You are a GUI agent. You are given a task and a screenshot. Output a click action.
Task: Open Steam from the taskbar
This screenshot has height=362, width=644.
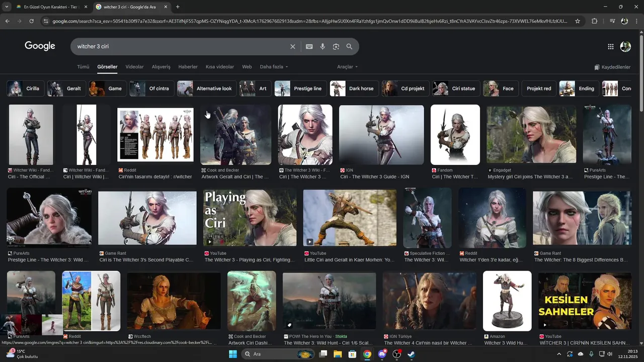[x=411, y=354]
